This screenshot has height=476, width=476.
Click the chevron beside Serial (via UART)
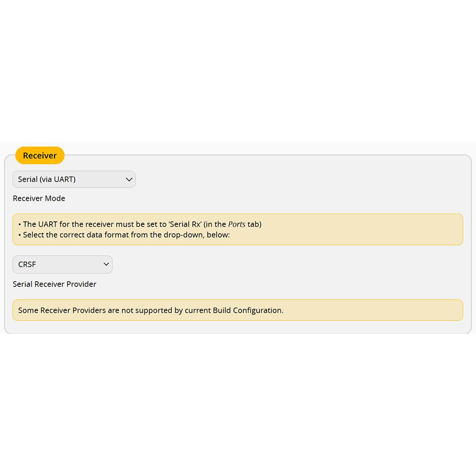[129, 179]
